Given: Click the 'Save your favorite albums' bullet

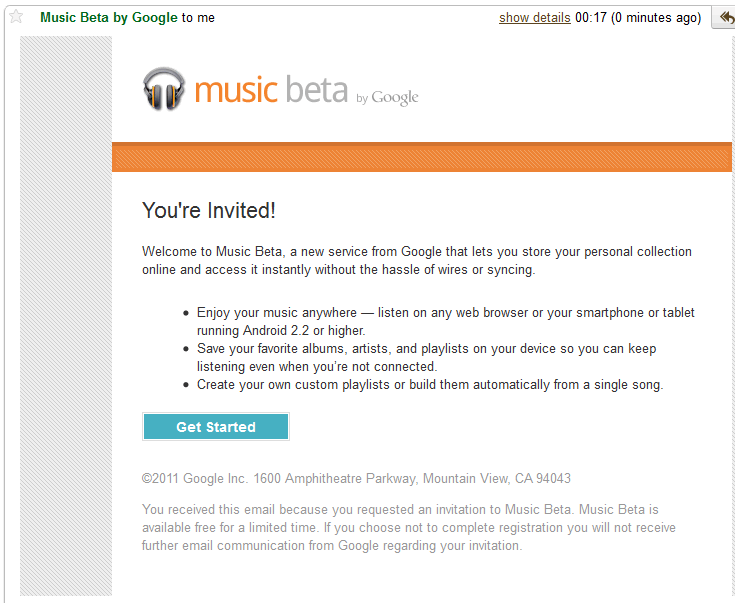Looking at the screenshot, I should pos(440,357).
